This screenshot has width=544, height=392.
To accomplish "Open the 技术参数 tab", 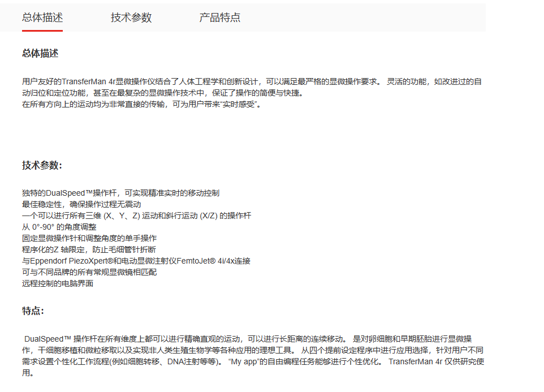I will pyautogui.click(x=131, y=18).
